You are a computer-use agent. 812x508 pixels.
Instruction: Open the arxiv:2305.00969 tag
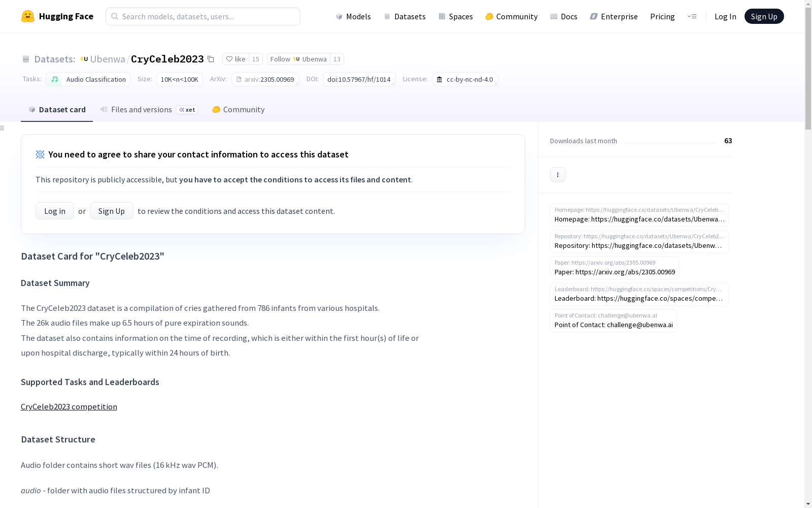(x=265, y=79)
